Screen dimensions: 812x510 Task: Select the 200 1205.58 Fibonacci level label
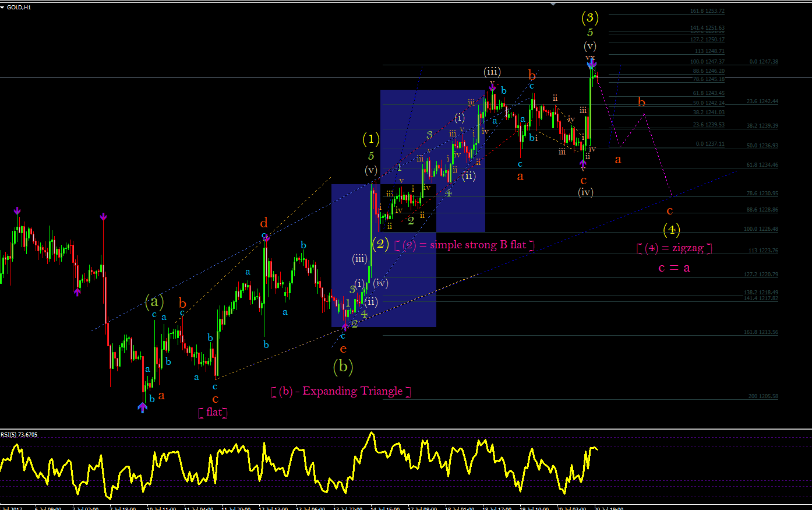[763, 396]
